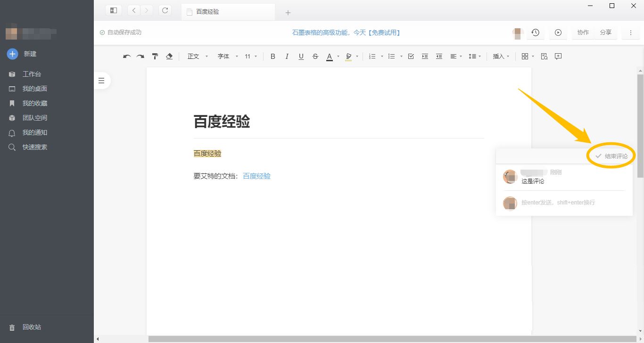Click the 百度经验 document title heading

(222, 122)
